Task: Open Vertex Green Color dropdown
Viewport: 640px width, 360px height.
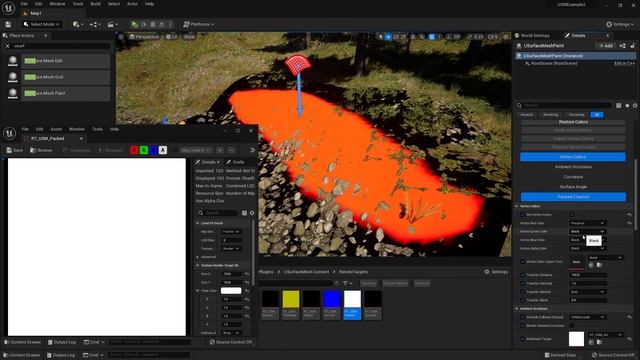Action: 587,231
